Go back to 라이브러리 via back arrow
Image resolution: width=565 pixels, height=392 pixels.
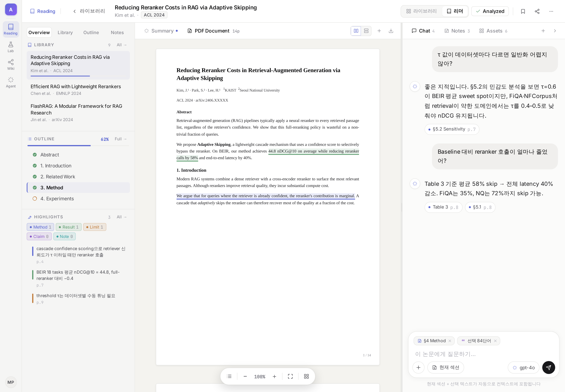point(89,11)
